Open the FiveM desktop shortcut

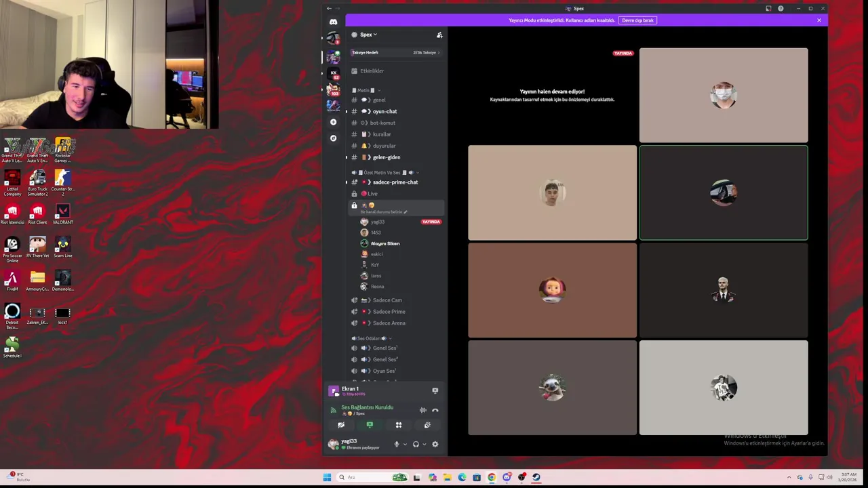(12, 281)
